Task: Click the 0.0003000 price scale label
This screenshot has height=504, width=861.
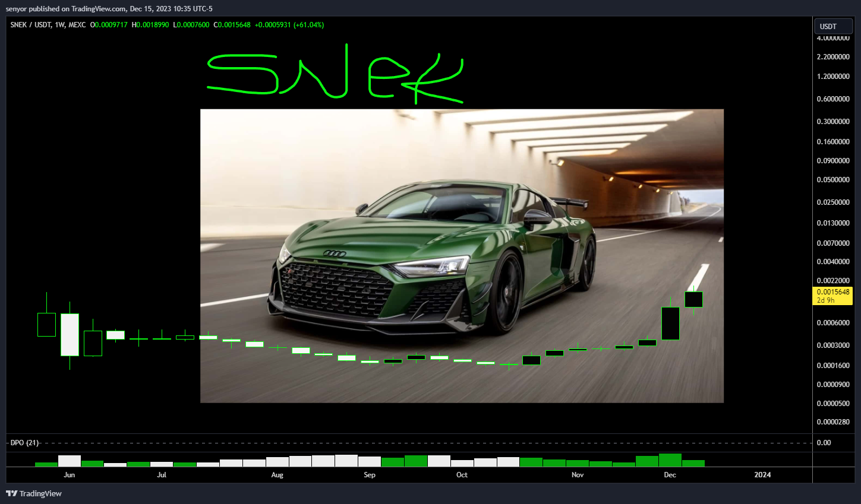Action: [x=833, y=345]
